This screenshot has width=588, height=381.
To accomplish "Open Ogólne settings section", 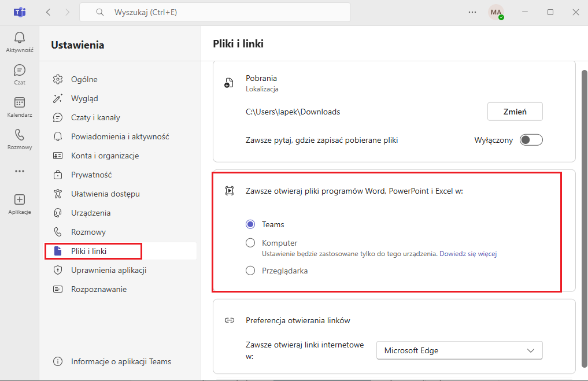I will (121, 79).
